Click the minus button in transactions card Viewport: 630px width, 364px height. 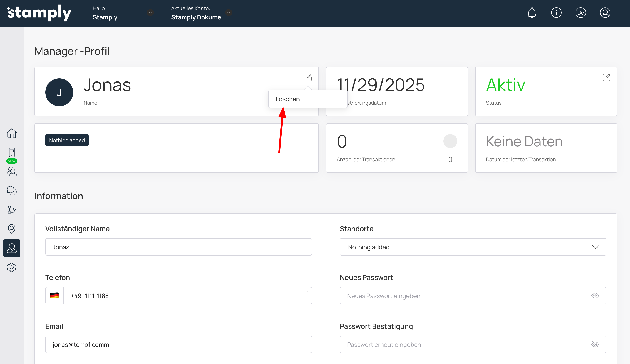point(450,141)
